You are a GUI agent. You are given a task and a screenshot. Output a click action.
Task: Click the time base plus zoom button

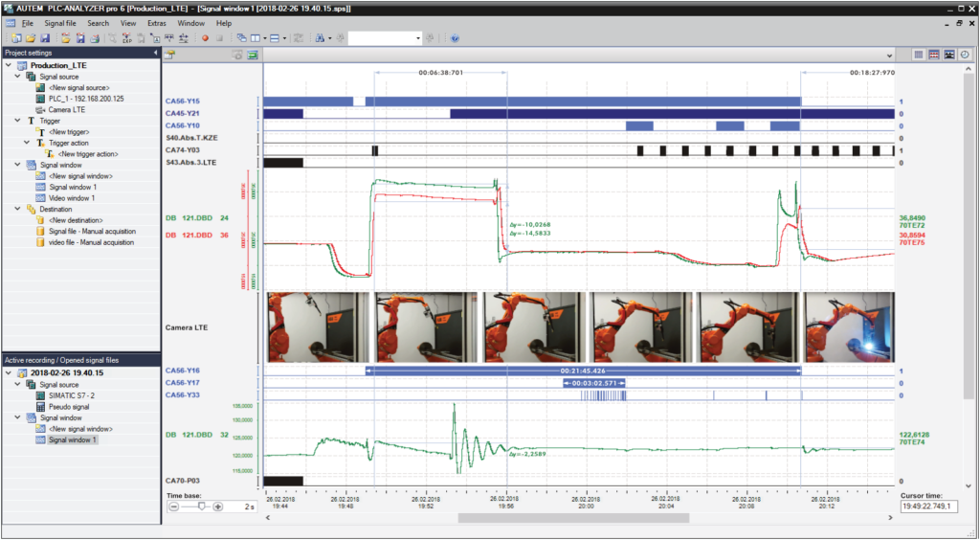218,506
